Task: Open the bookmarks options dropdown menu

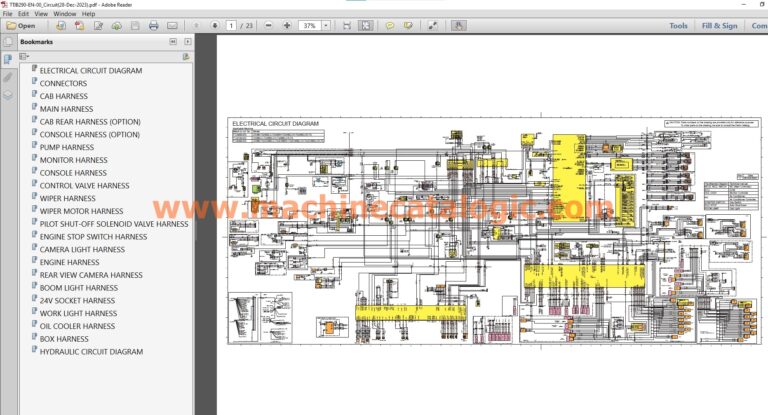Action: (24, 56)
